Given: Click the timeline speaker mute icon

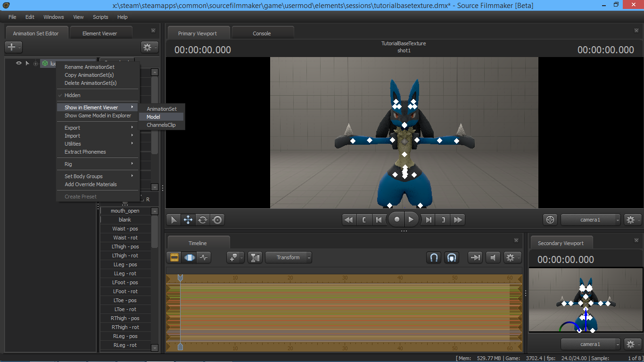Looking at the screenshot, I should click(x=493, y=257).
